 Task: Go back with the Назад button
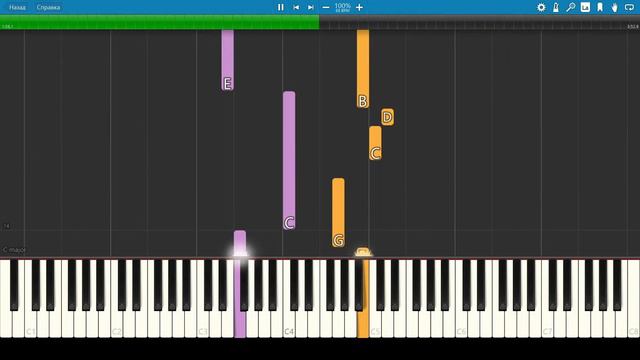[17, 7]
